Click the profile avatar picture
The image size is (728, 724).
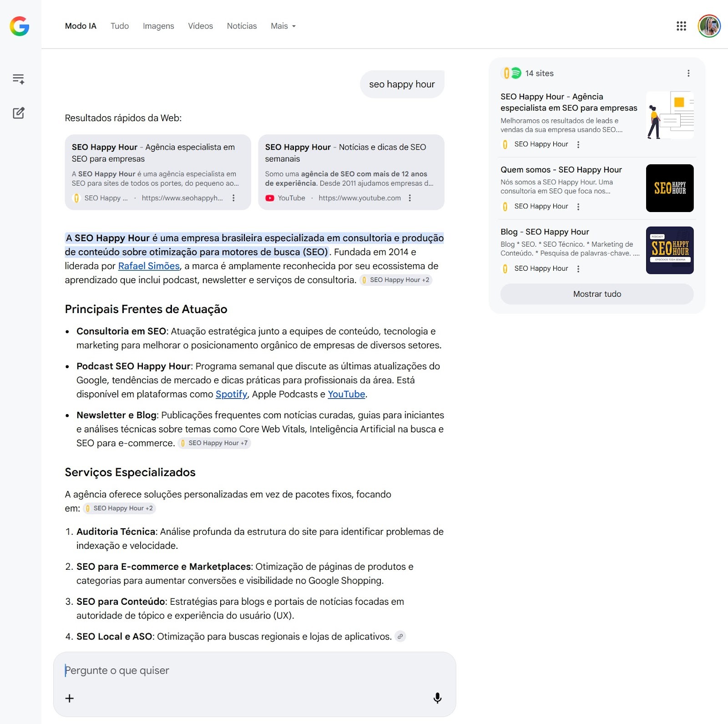click(x=709, y=26)
